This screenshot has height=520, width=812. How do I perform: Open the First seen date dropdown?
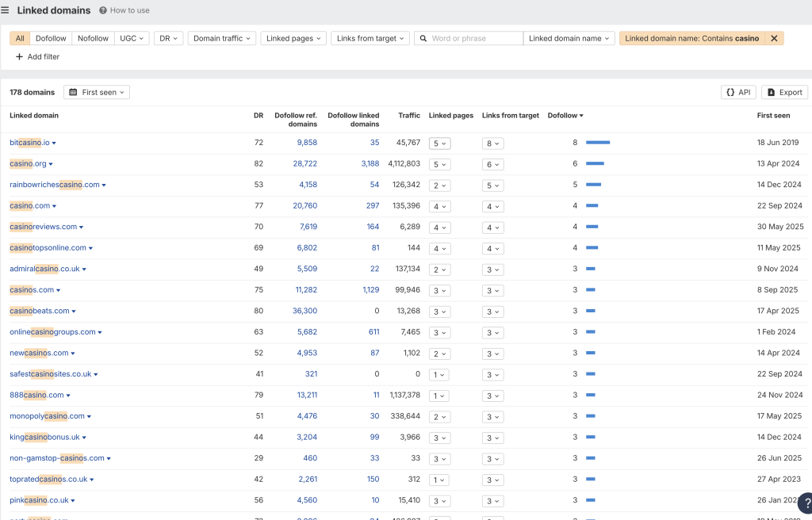coord(97,92)
